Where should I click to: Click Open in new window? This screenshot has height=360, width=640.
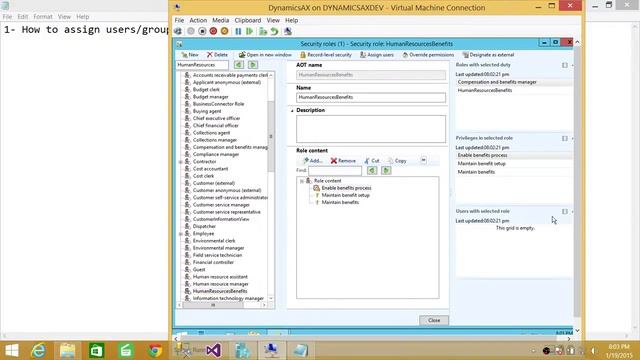[265, 55]
